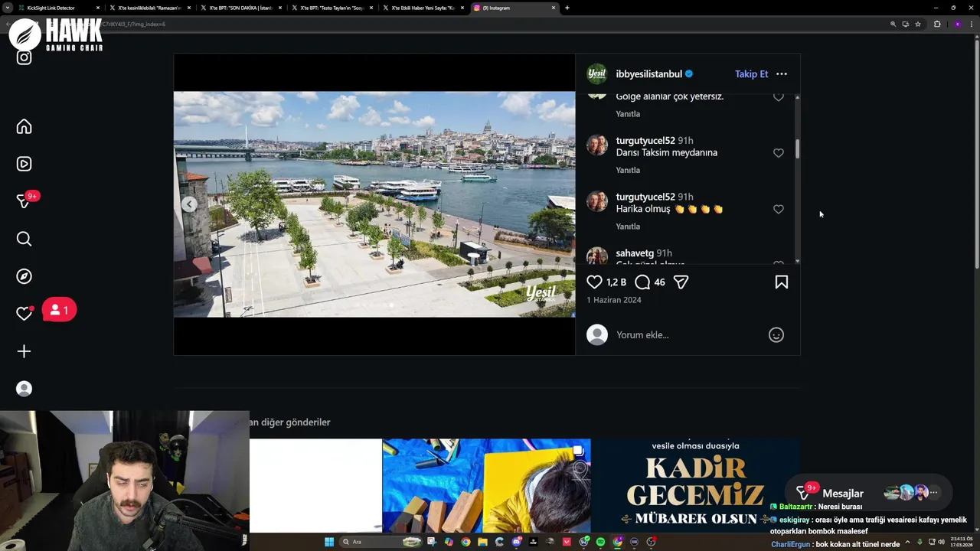Open a new browser tab

pyautogui.click(x=567, y=8)
